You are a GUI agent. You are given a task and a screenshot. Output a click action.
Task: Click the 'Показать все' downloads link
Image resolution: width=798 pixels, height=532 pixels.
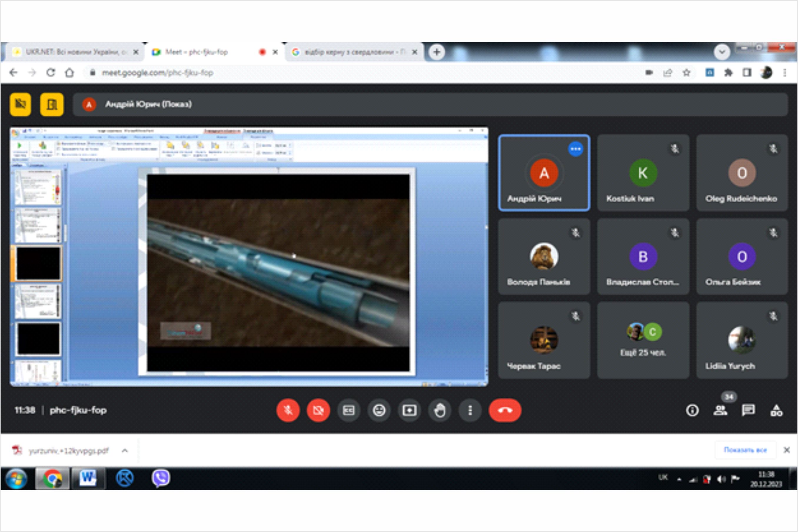coord(745,450)
